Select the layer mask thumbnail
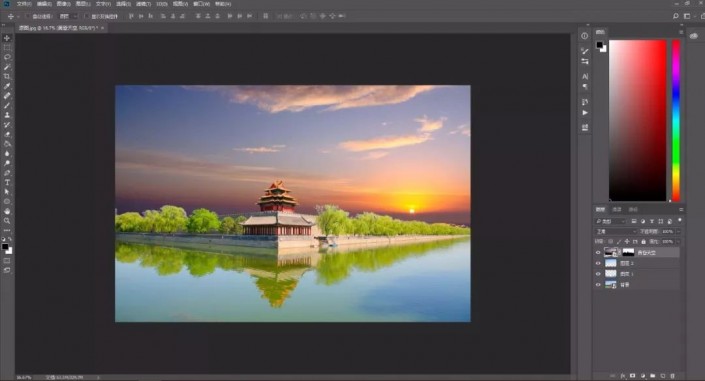705x381 pixels. [x=628, y=252]
